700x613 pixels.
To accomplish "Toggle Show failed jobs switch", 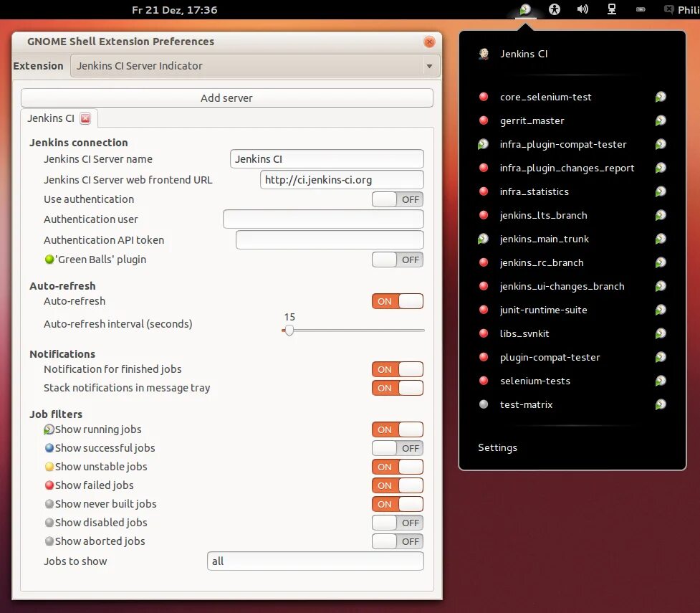I will (x=398, y=485).
